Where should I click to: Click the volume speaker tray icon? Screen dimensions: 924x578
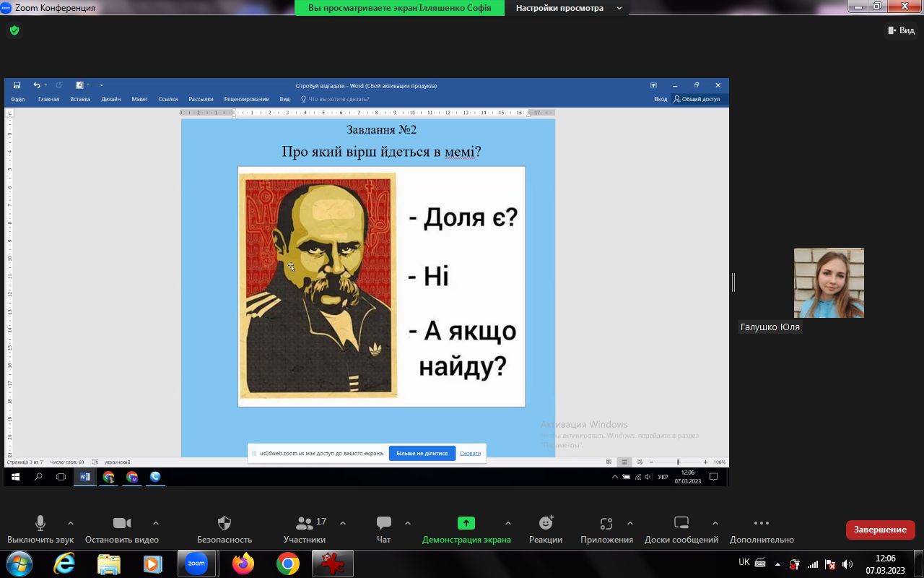[x=847, y=564]
